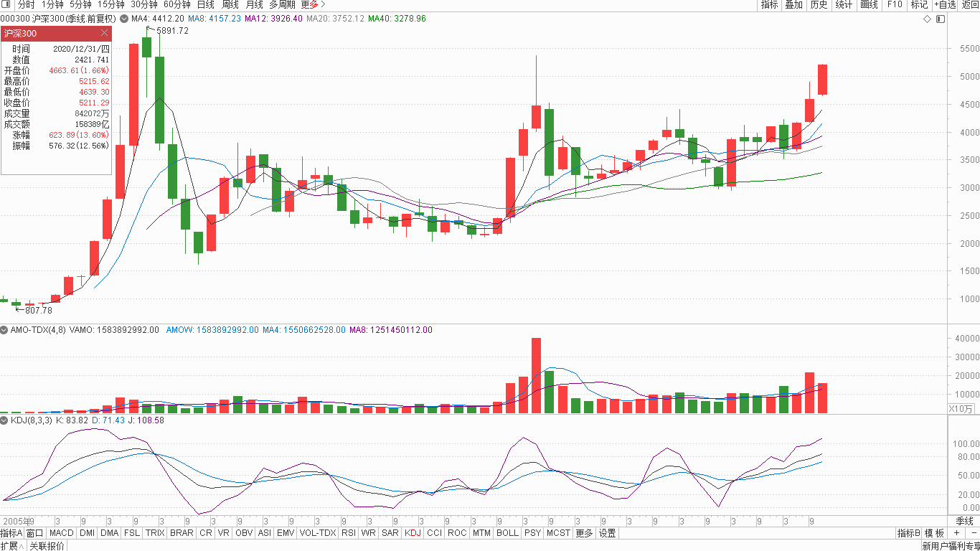Select the CCI indicator tab
Viewport: 980px width, 551px height.
[434, 533]
